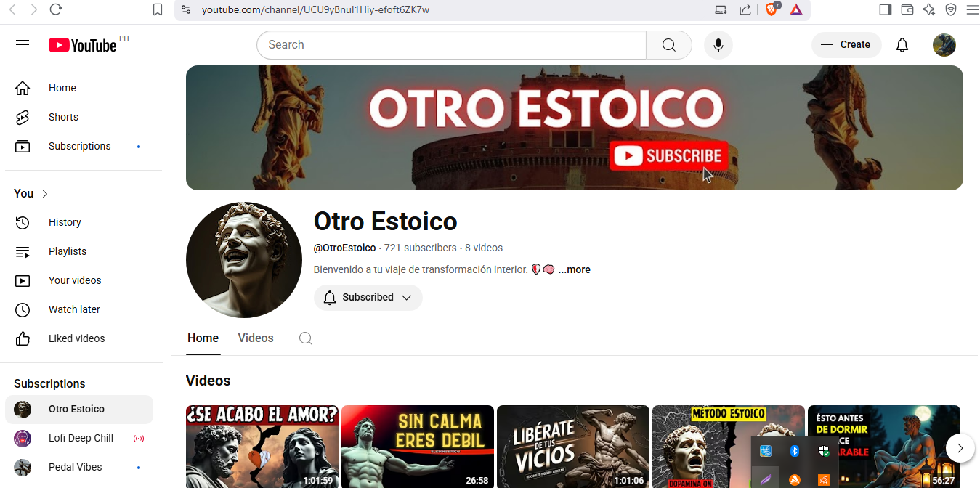Click the Create button
This screenshot has height=488, width=980.
click(846, 45)
